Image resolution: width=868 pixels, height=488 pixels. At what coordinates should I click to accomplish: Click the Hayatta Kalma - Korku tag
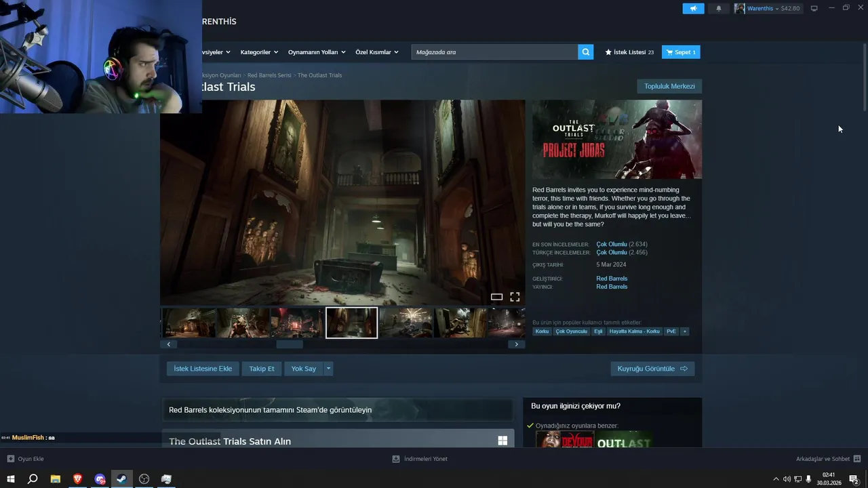pyautogui.click(x=634, y=331)
